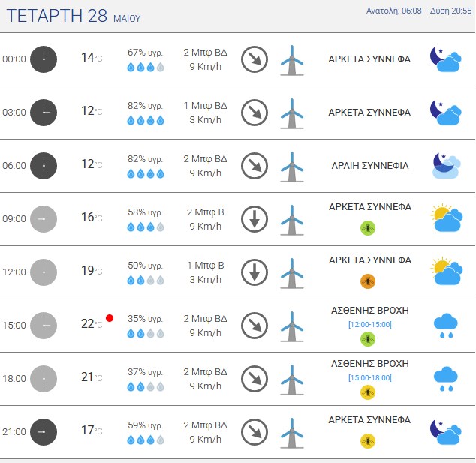The image size is (476, 463).
Task: Click the orange mosquito icon at 12:00
Action: click(368, 281)
